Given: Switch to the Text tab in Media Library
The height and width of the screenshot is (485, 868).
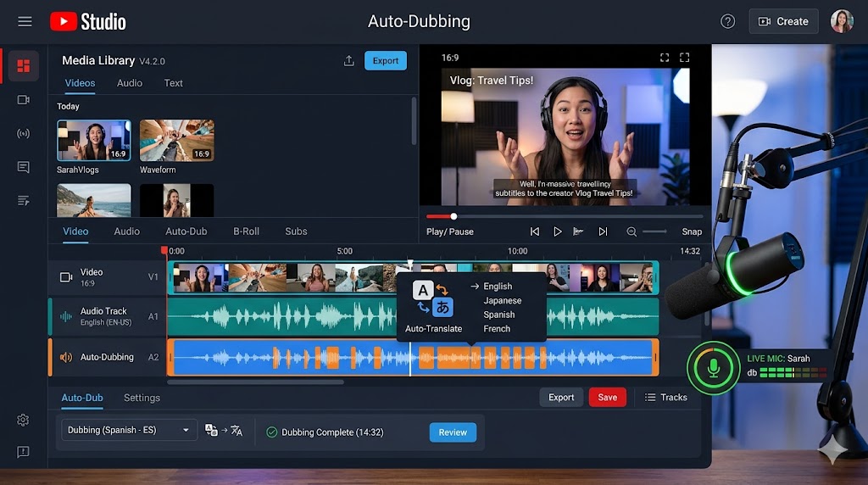Looking at the screenshot, I should tap(173, 83).
